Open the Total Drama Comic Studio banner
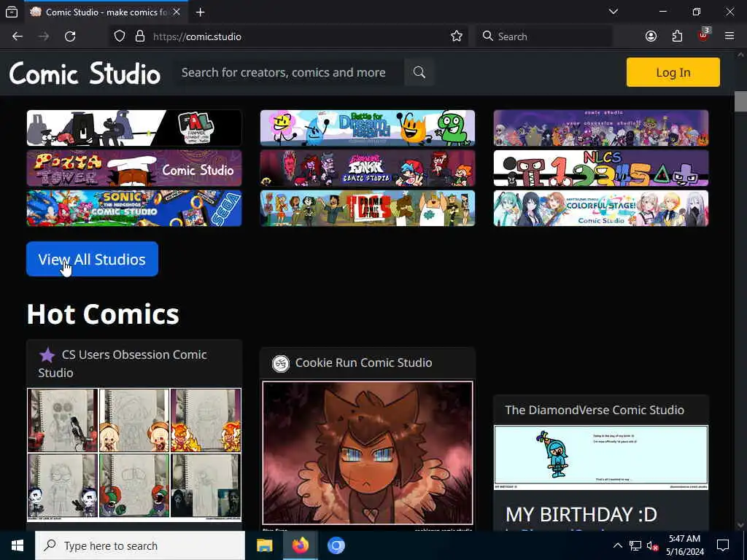Viewport: 747px width, 560px height. click(368, 208)
